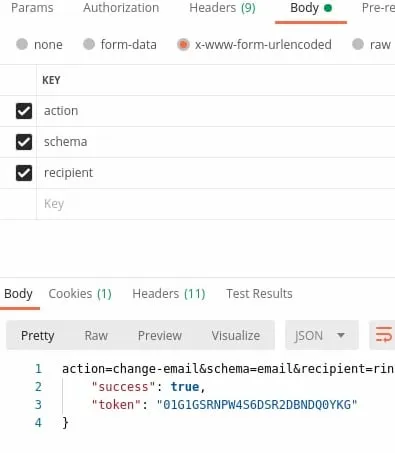Switch response view to Visualize

236,335
